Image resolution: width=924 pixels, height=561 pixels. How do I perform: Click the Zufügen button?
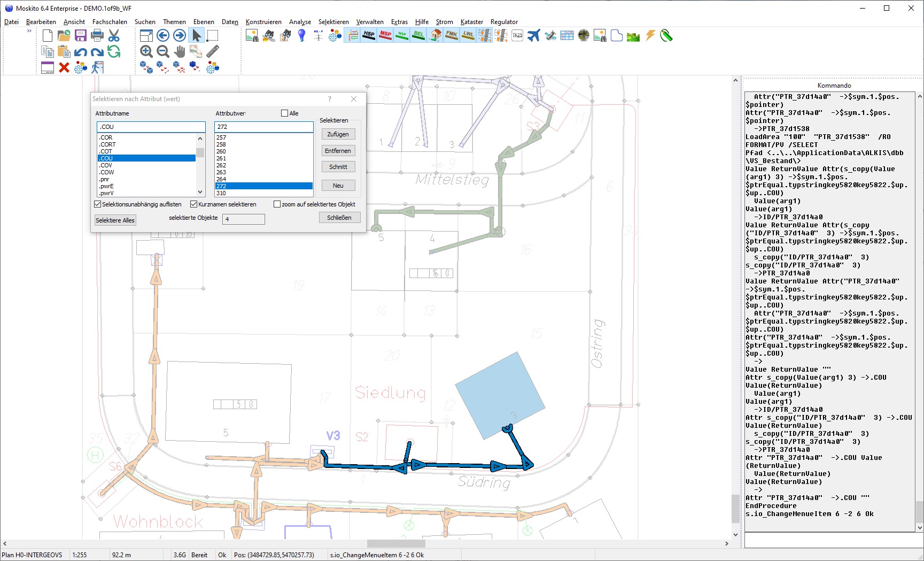pos(338,134)
